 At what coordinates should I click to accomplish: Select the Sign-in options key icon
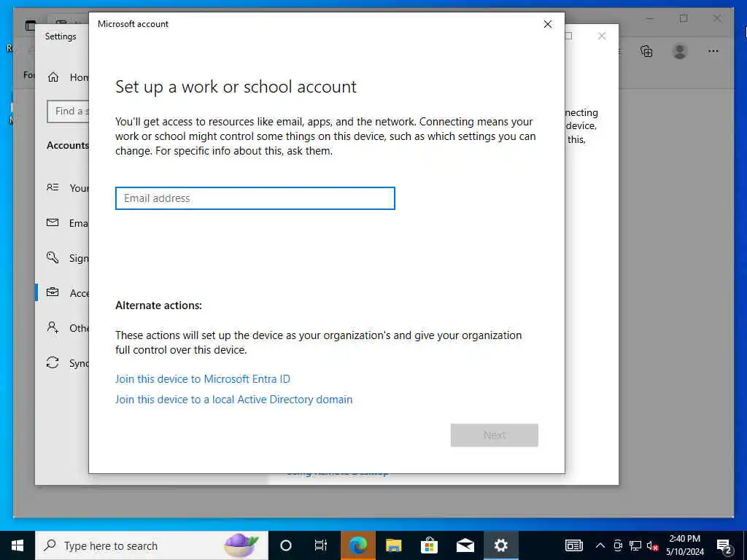[53, 257]
